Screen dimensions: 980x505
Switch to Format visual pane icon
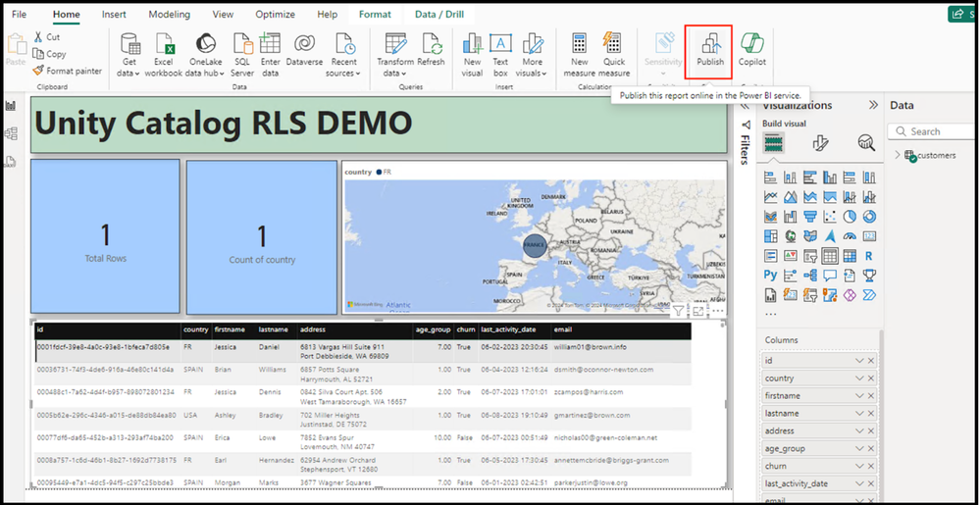(820, 143)
